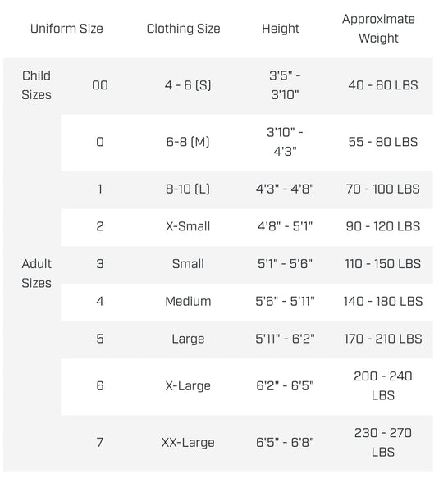Select the Child Sizes row label

point(36,85)
